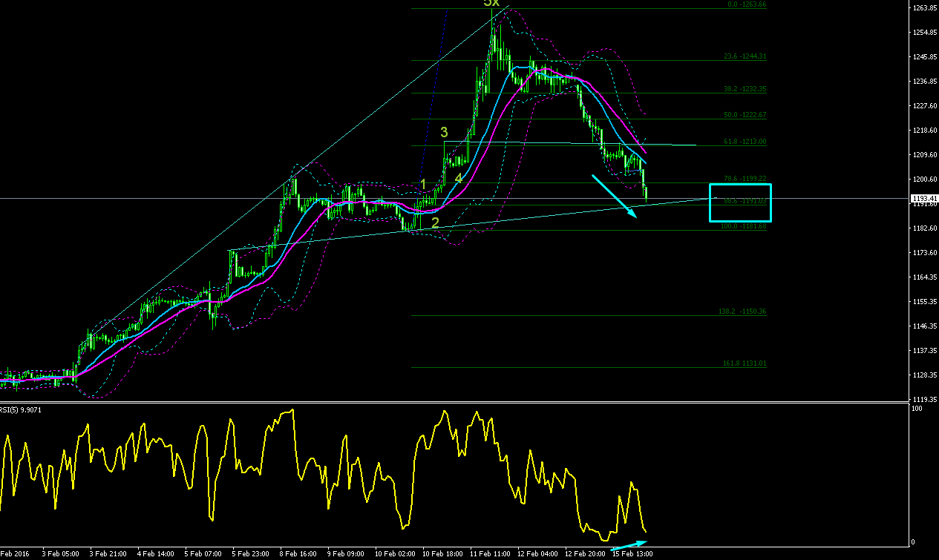
Task: Select the 50.0 -1222.67 Fibonacci level label
Action: (x=745, y=115)
